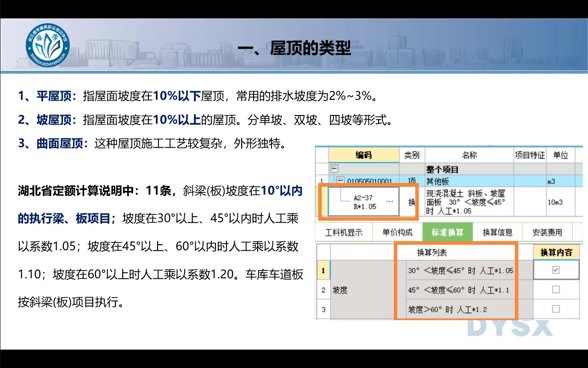Switch to the 工料机显示 tab
The height and width of the screenshot is (368, 588).
(x=343, y=233)
